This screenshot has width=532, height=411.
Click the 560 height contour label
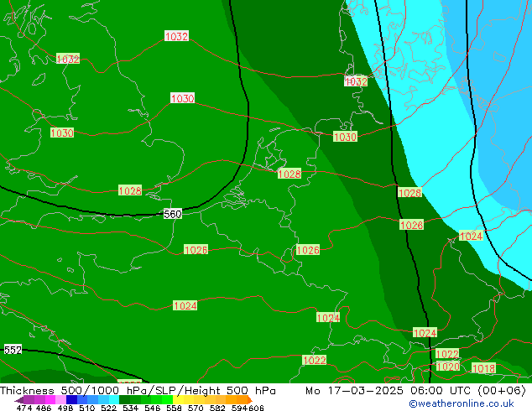173,215
